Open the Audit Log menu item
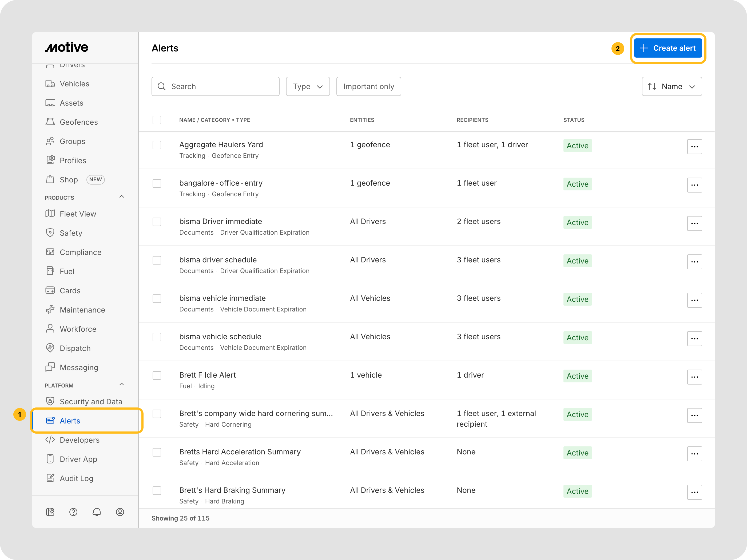 point(76,478)
